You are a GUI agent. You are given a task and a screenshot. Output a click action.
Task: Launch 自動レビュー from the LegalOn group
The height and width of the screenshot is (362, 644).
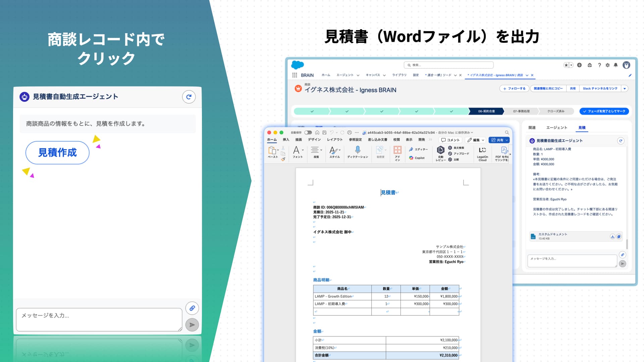pos(440,154)
